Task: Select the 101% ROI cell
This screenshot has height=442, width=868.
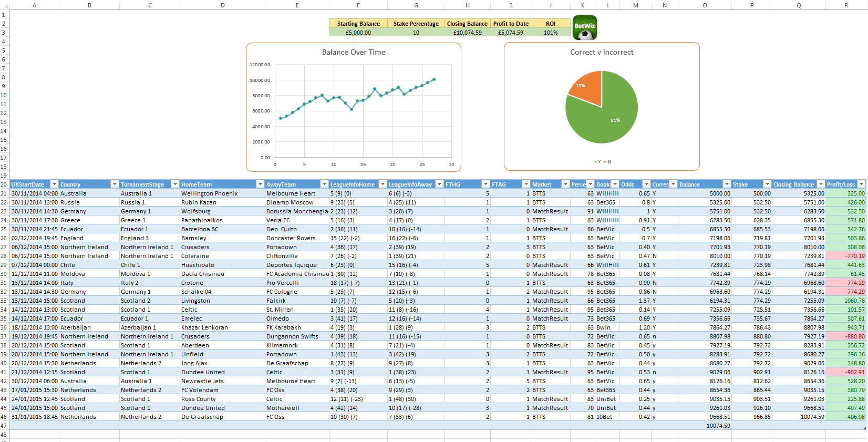Action: (551, 33)
